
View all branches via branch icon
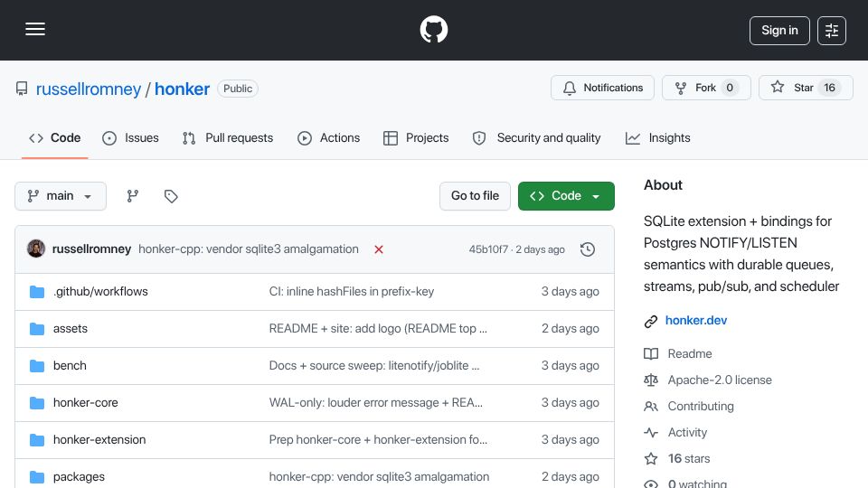pyautogui.click(x=132, y=196)
